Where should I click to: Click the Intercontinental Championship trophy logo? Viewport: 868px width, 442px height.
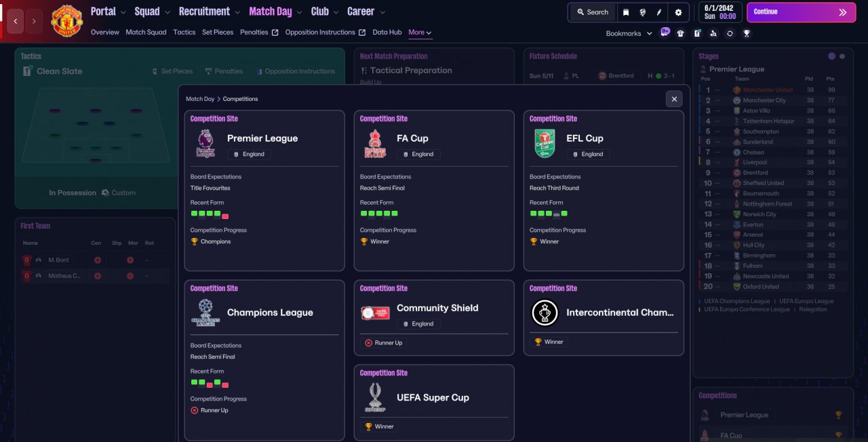pyautogui.click(x=545, y=313)
